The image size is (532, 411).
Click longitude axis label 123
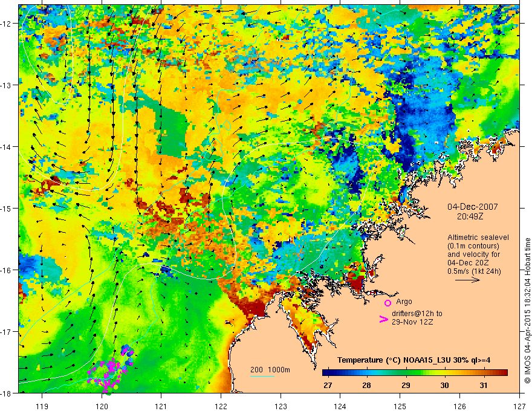pyautogui.click(x=281, y=406)
